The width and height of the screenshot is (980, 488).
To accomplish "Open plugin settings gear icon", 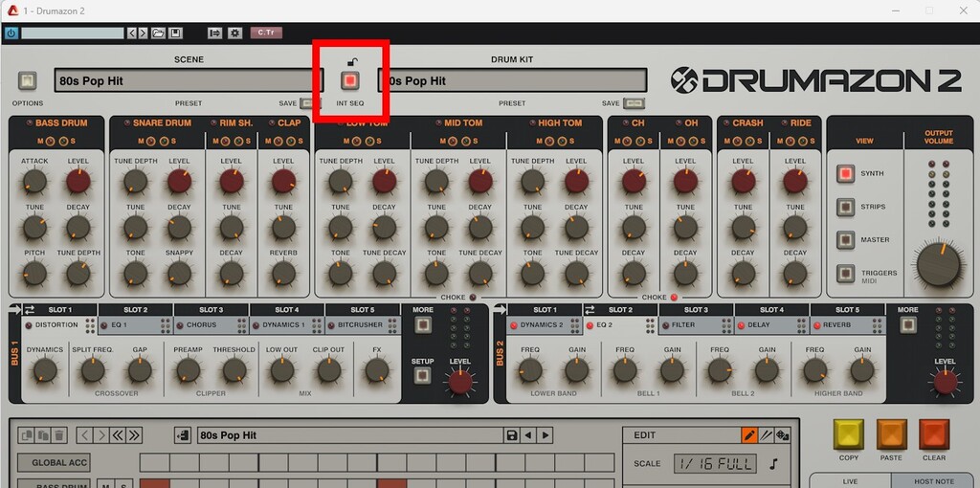I will [235, 33].
